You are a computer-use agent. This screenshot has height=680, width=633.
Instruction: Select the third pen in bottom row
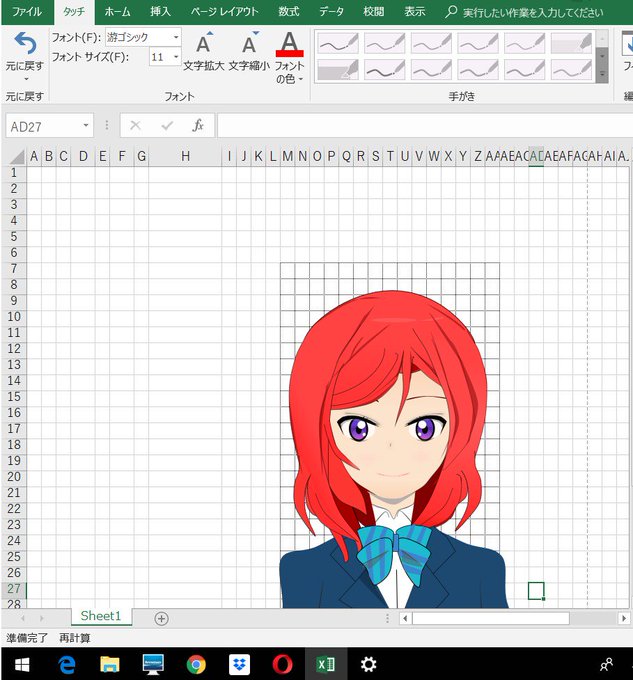(431, 70)
